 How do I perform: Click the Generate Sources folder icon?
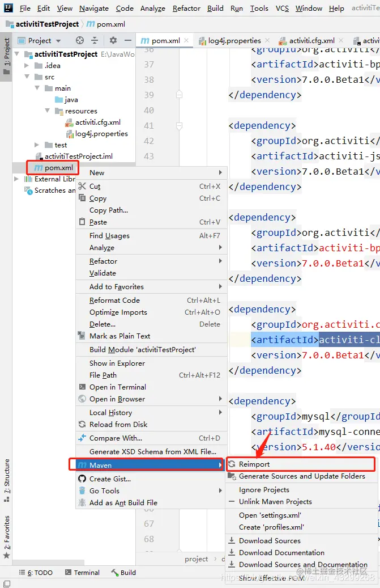point(232,476)
